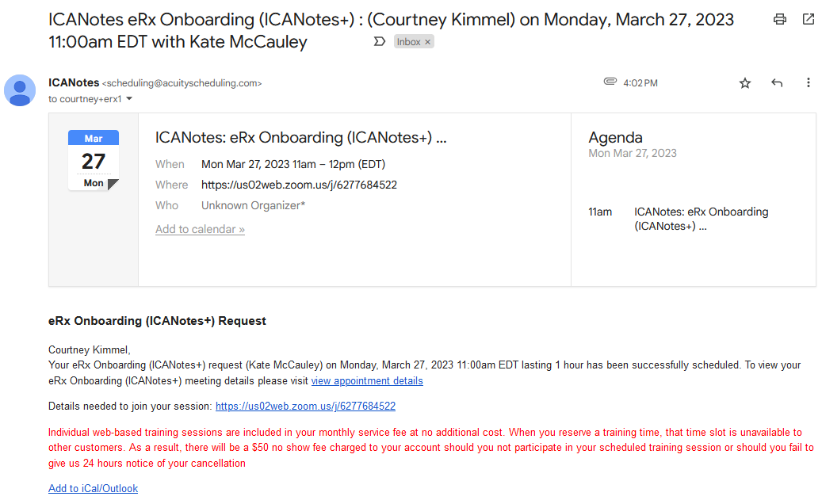
Task: Print the email using the printer icon
Action: click(x=780, y=20)
